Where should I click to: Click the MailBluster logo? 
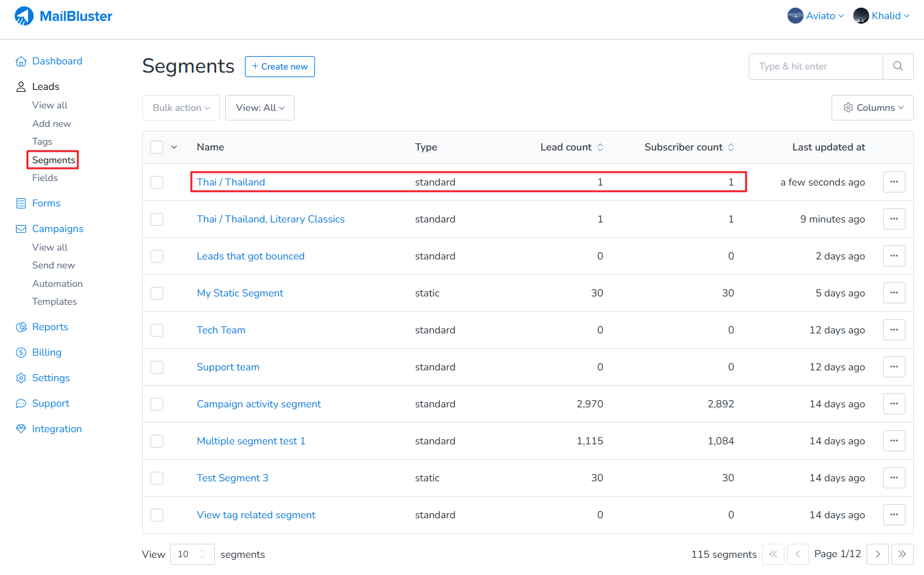point(63,16)
